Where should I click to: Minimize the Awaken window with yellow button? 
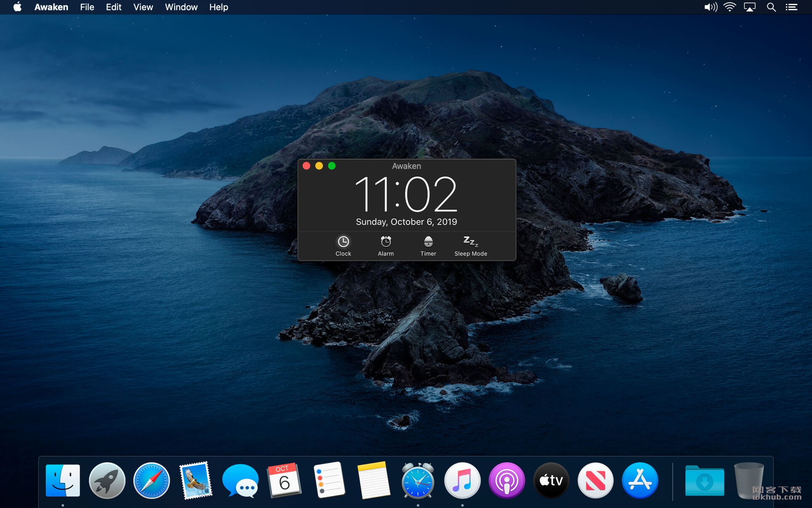tap(319, 166)
